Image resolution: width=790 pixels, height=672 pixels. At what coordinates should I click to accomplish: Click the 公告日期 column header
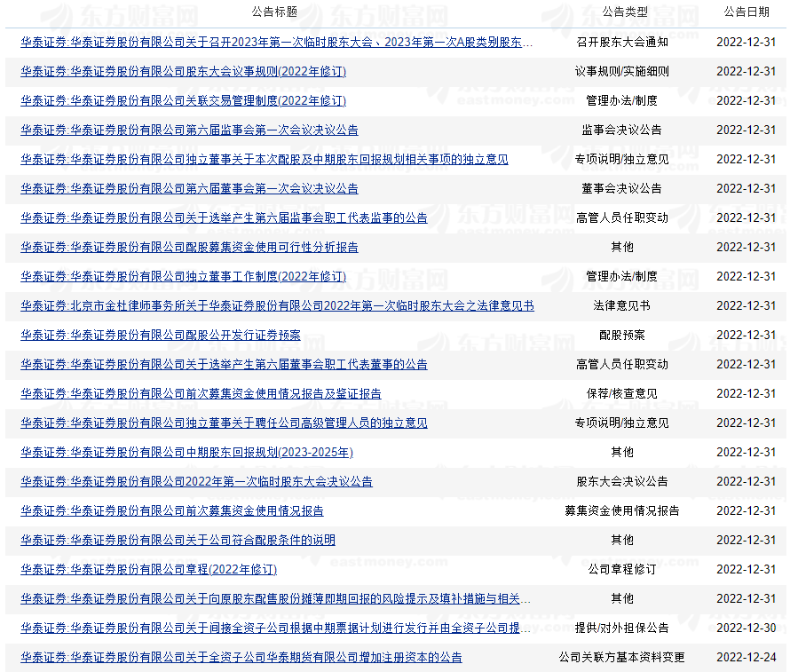click(x=747, y=12)
